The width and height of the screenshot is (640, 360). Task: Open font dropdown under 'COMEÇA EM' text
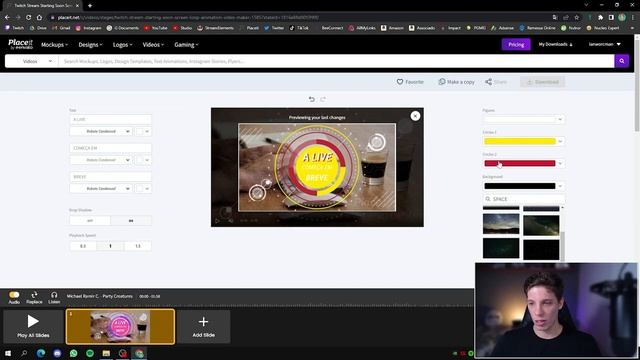(x=101, y=160)
